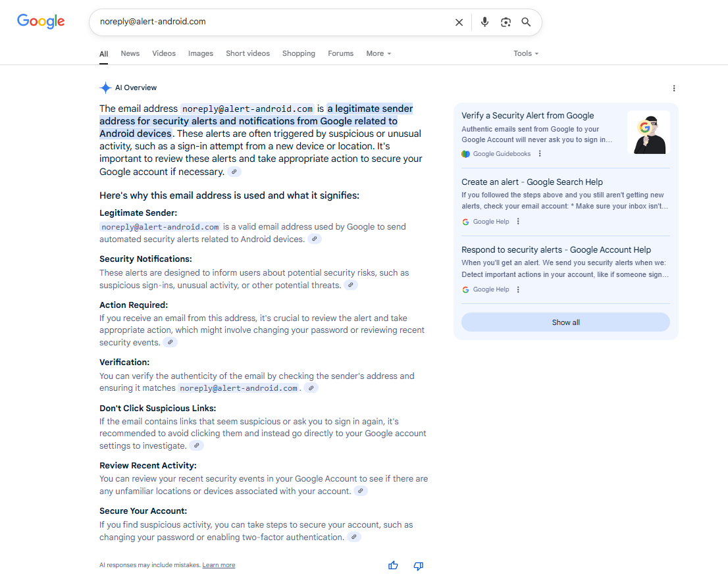Give a thumbs down to the AI response
This screenshot has height=575, width=728.
tap(418, 565)
